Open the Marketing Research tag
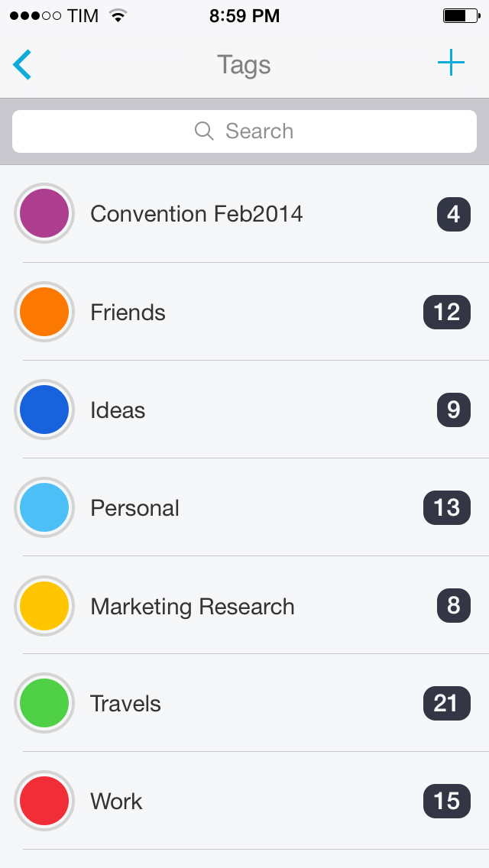 click(x=193, y=607)
